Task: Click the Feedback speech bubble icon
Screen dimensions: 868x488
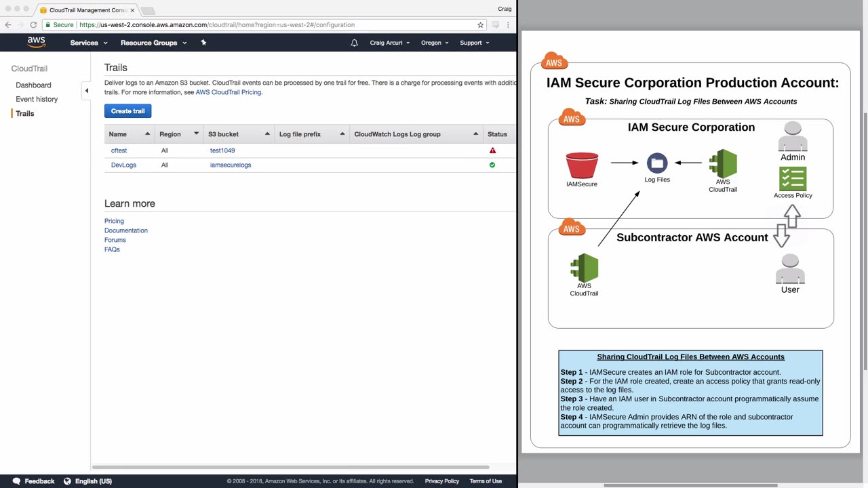Action: tap(16, 481)
